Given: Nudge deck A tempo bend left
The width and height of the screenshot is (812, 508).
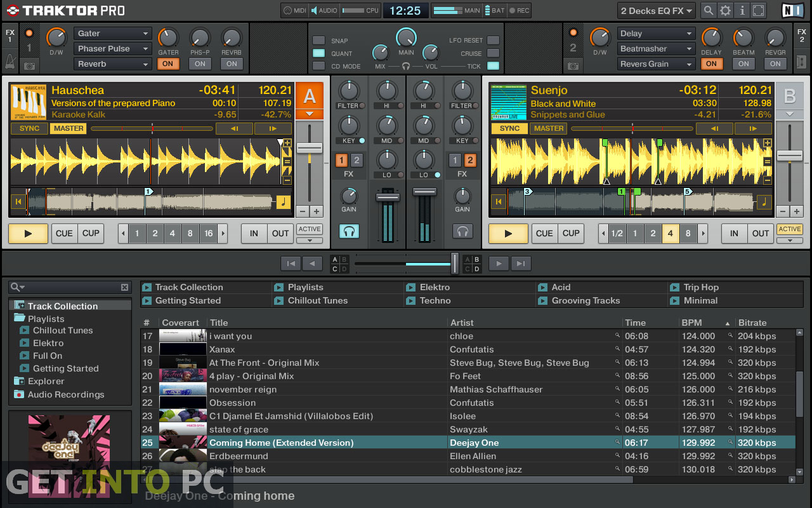Looking at the screenshot, I should tap(234, 128).
